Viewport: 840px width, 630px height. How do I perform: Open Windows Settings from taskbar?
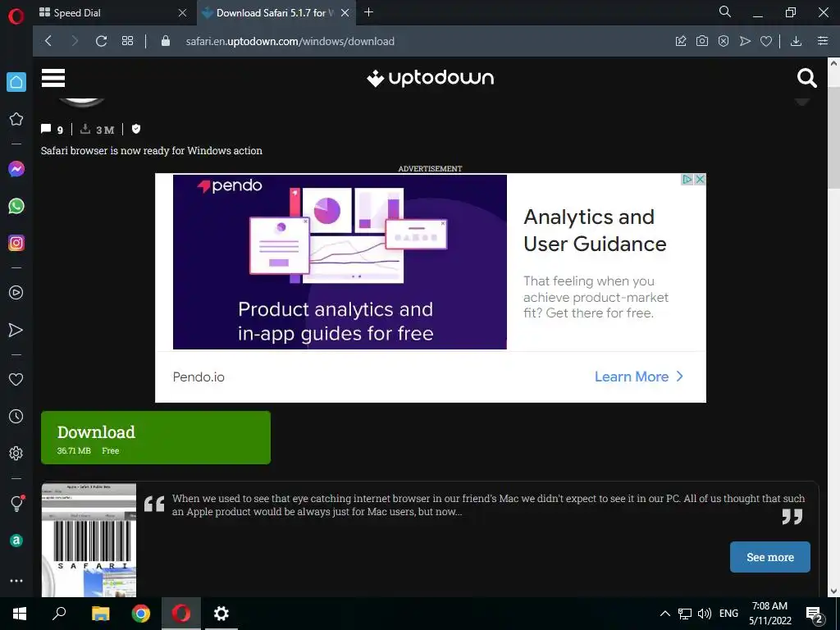tap(221, 614)
